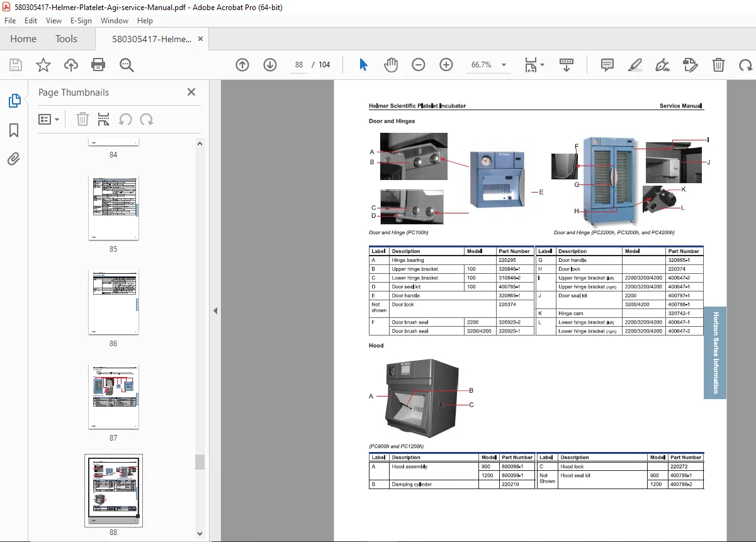Open the File menu
756x542 pixels.
(x=10, y=21)
